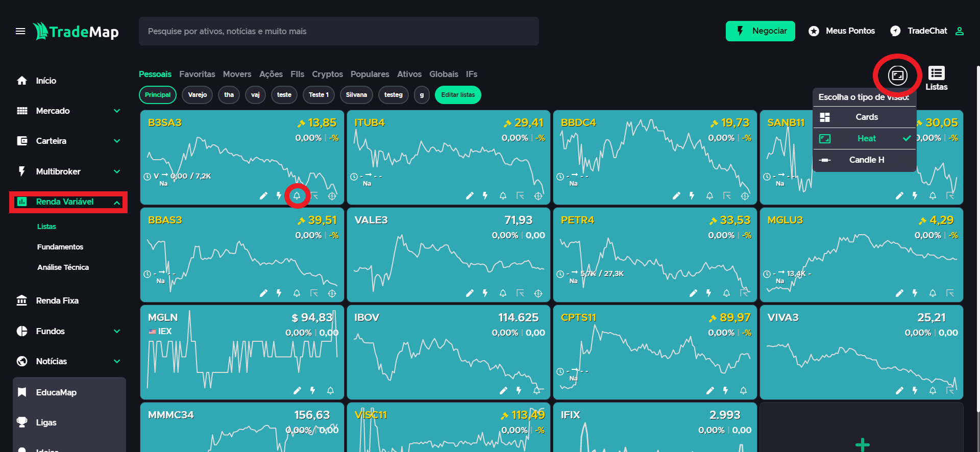Viewport: 980px width, 452px height.
Task: Click the lightning icon on CPTS11 card
Action: 725,390
